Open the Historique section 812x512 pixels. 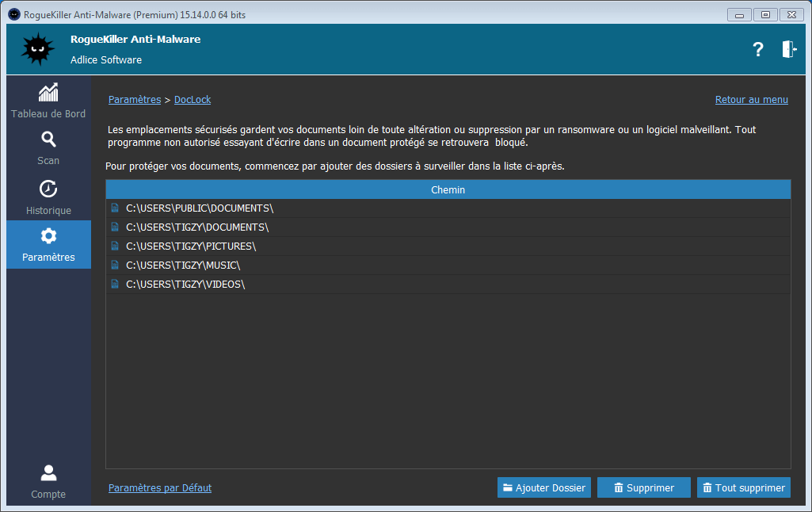48,197
